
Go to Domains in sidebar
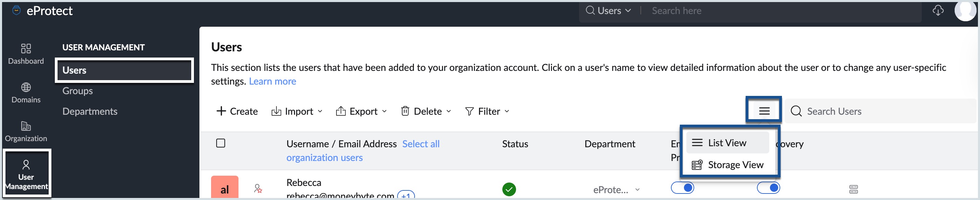pyautogui.click(x=26, y=92)
